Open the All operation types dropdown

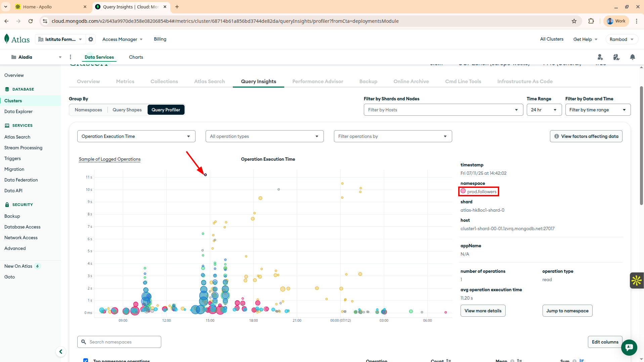[x=264, y=136]
